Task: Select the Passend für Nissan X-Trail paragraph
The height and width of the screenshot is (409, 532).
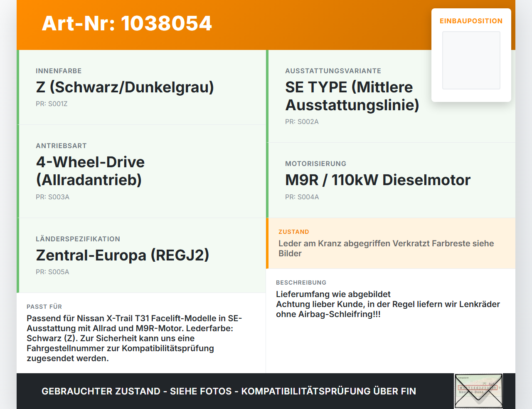Action: coord(134,338)
